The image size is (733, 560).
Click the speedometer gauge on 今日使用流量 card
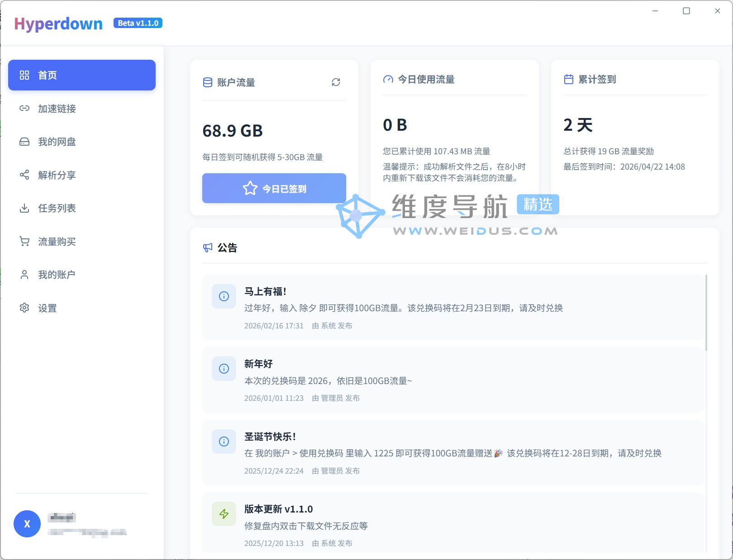(387, 79)
